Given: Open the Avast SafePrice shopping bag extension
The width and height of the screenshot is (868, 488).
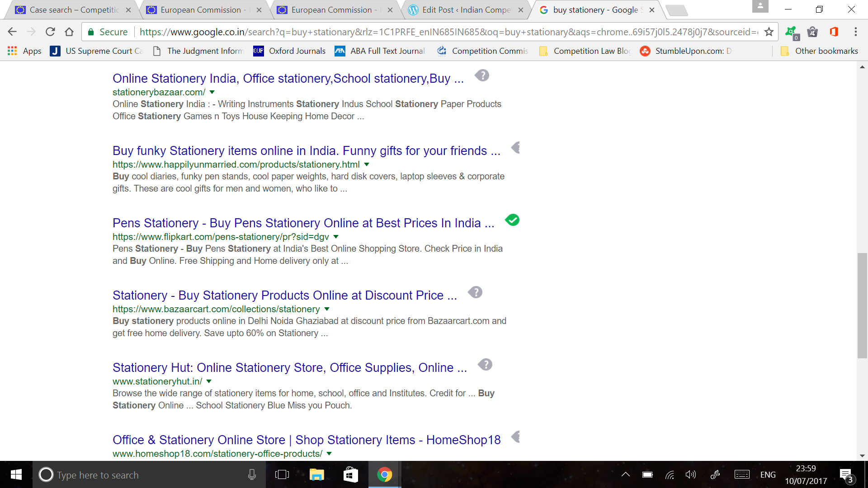Looking at the screenshot, I should tap(813, 32).
